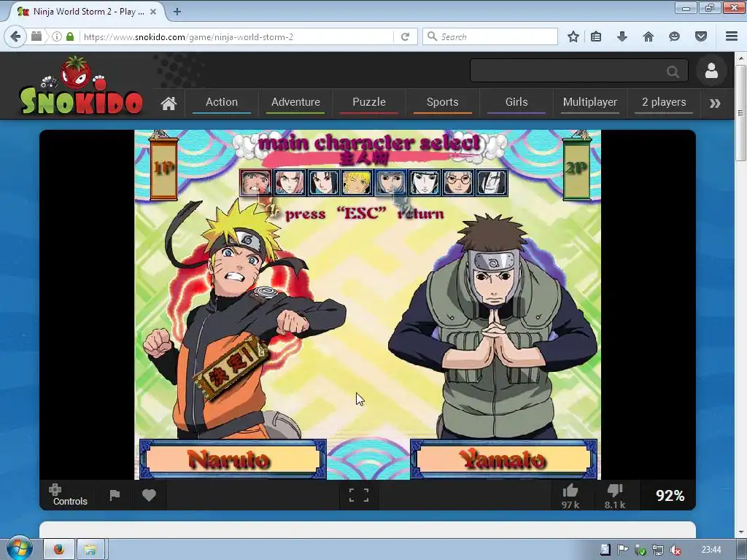Viewport: 747px width, 560px height.
Task: Open the downloads arrow icon
Action: tap(622, 36)
